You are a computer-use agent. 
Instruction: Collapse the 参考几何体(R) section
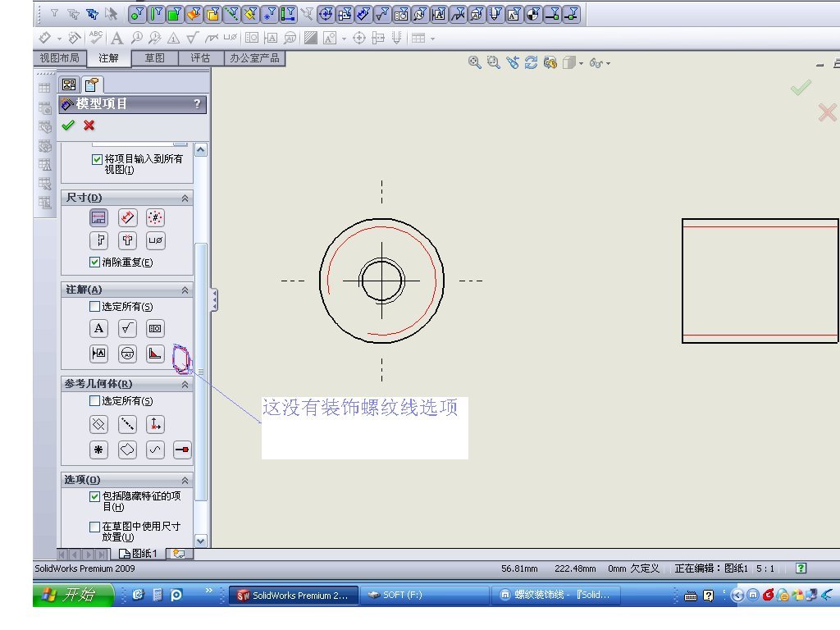[185, 384]
